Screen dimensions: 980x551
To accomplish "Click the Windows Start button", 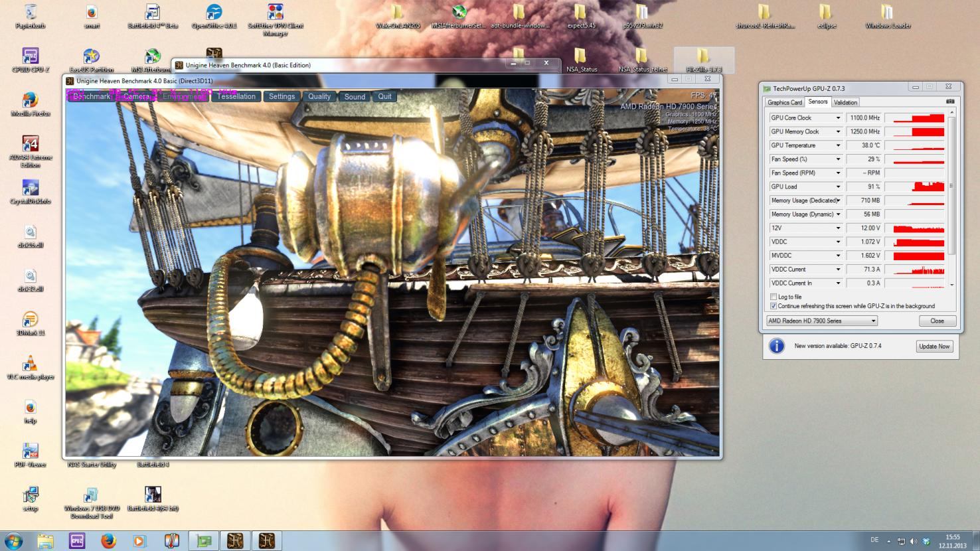I will pyautogui.click(x=13, y=541).
